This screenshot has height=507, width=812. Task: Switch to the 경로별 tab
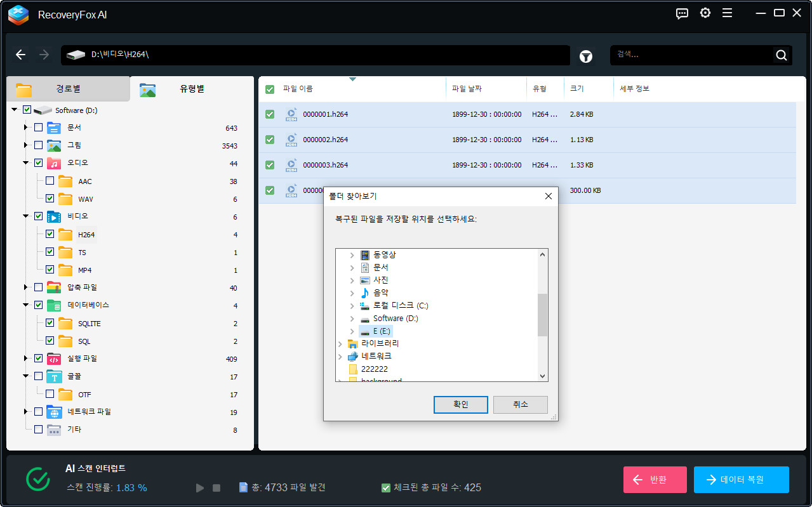click(68, 89)
